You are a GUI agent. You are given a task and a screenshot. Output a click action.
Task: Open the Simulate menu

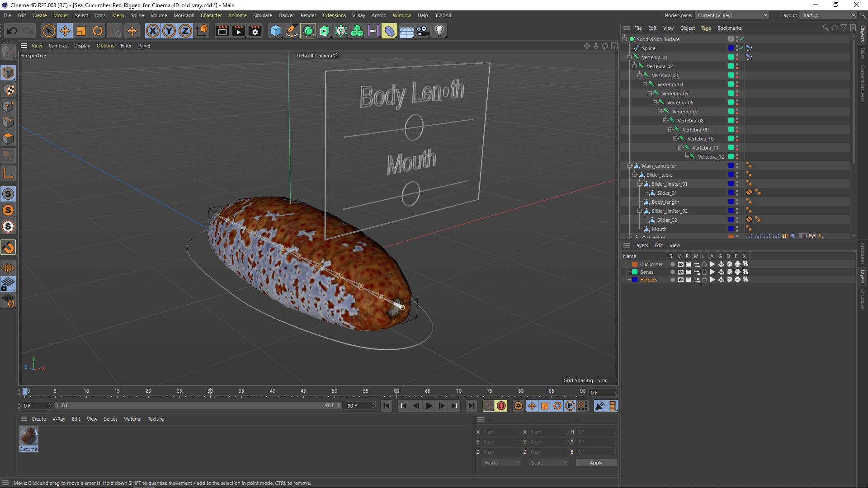point(262,15)
